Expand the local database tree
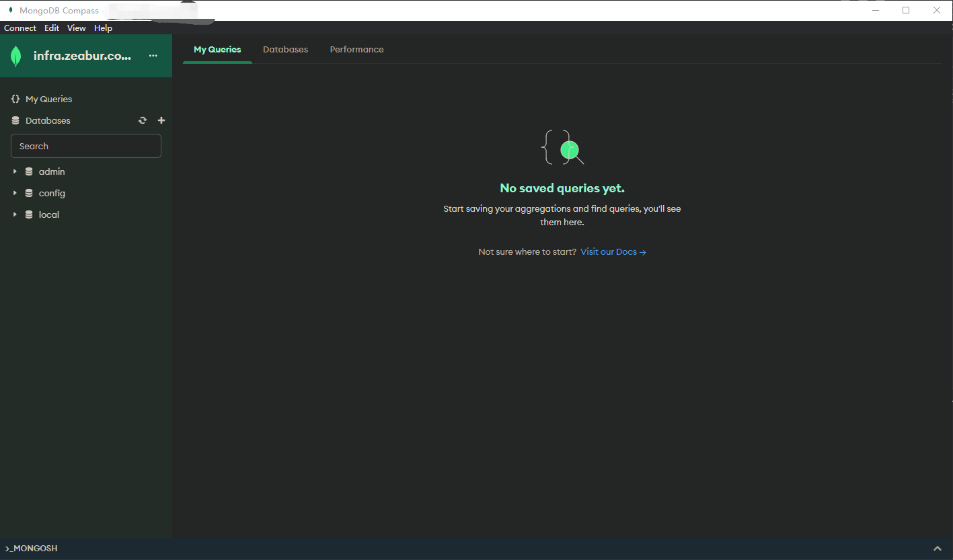The image size is (953, 560). pos(15,214)
